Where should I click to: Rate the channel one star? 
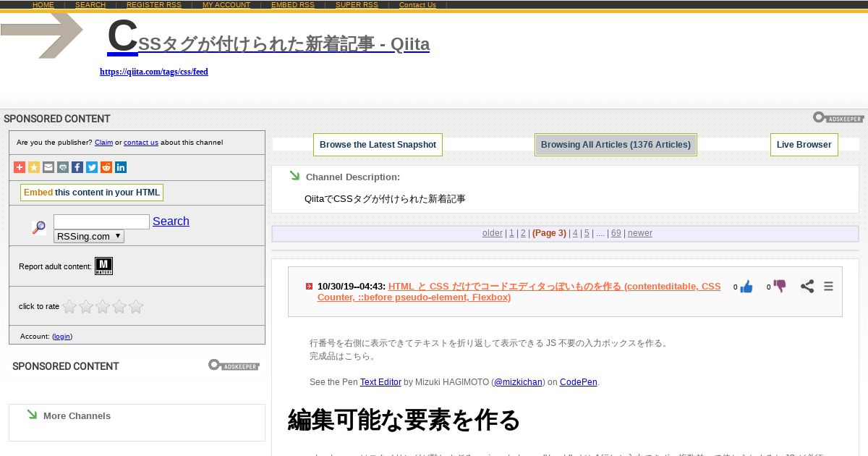coord(69,307)
